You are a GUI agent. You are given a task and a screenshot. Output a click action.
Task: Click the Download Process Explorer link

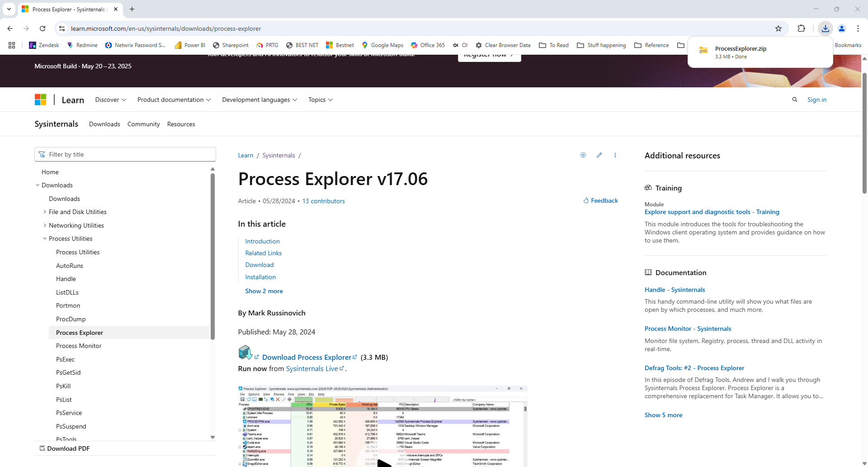point(307,357)
